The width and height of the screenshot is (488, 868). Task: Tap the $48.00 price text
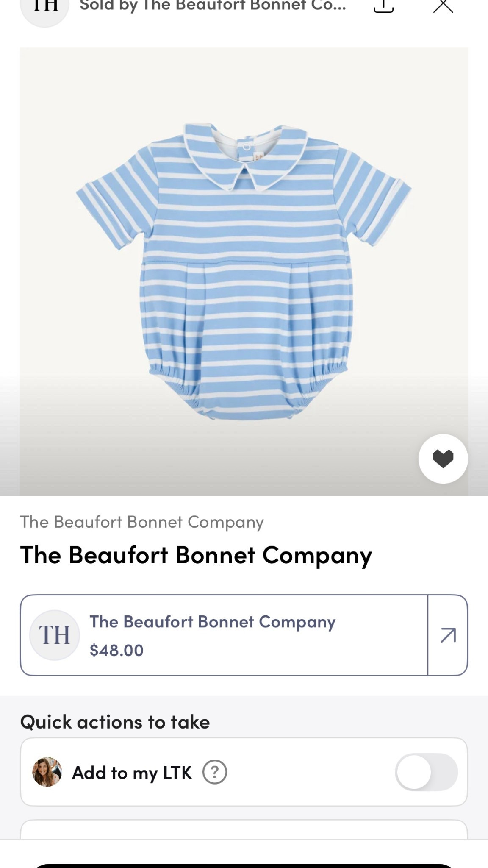click(116, 650)
